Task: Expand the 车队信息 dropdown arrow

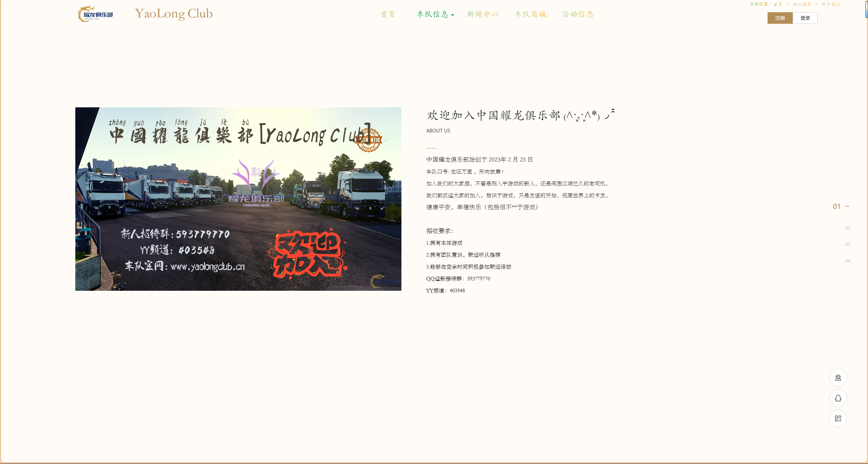Action: (x=453, y=15)
